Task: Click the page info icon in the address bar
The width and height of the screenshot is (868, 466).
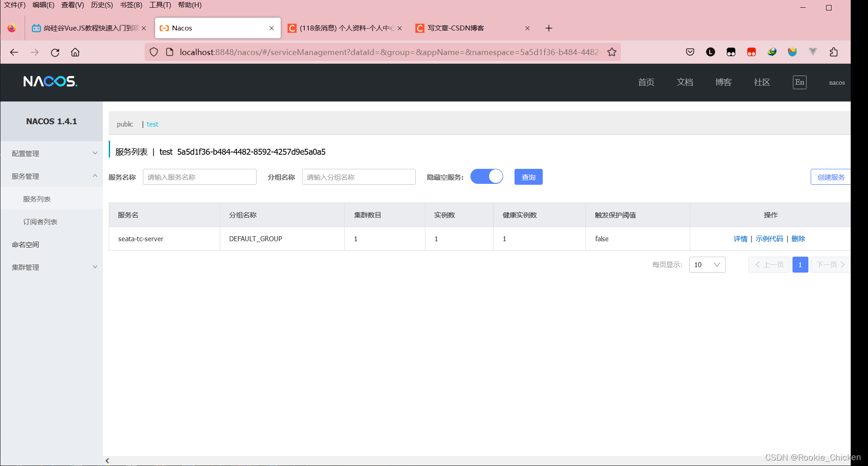Action: coord(170,52)
